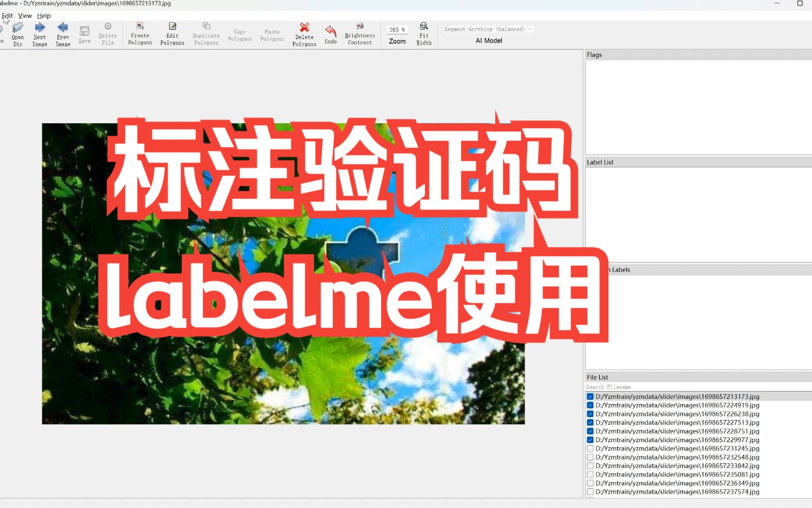812x508 pixels.
Task: Toggle checkbox for 1698657233842.jpg
Action: pos(590,466)
